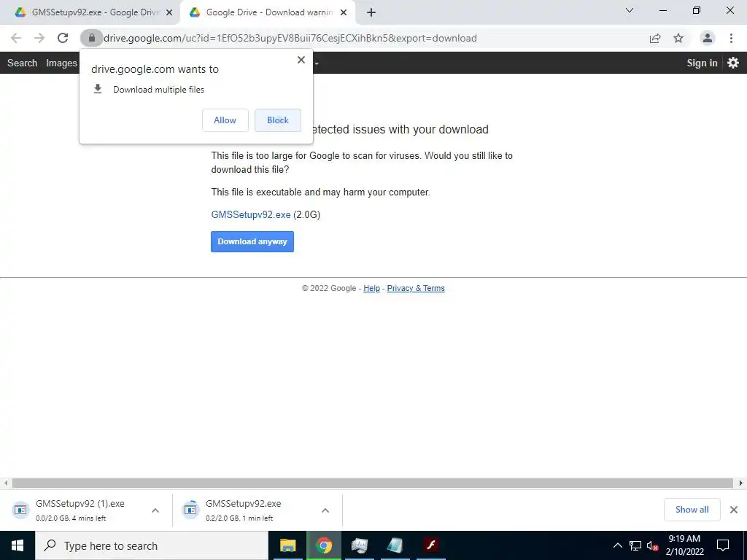Click the horizontal scrollbar track

point(373,483)
